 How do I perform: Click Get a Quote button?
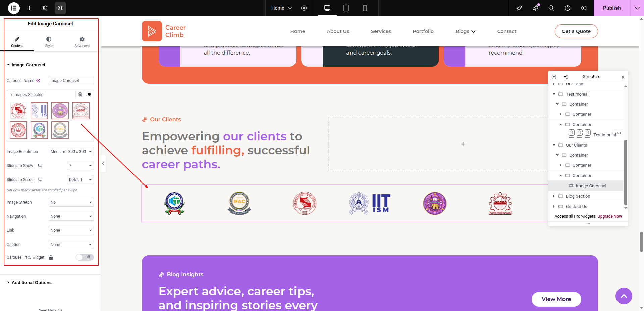click(576, 31)
